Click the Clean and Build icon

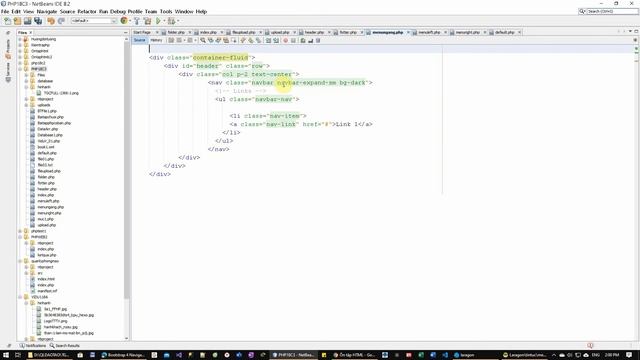click(x=147, y=21)
